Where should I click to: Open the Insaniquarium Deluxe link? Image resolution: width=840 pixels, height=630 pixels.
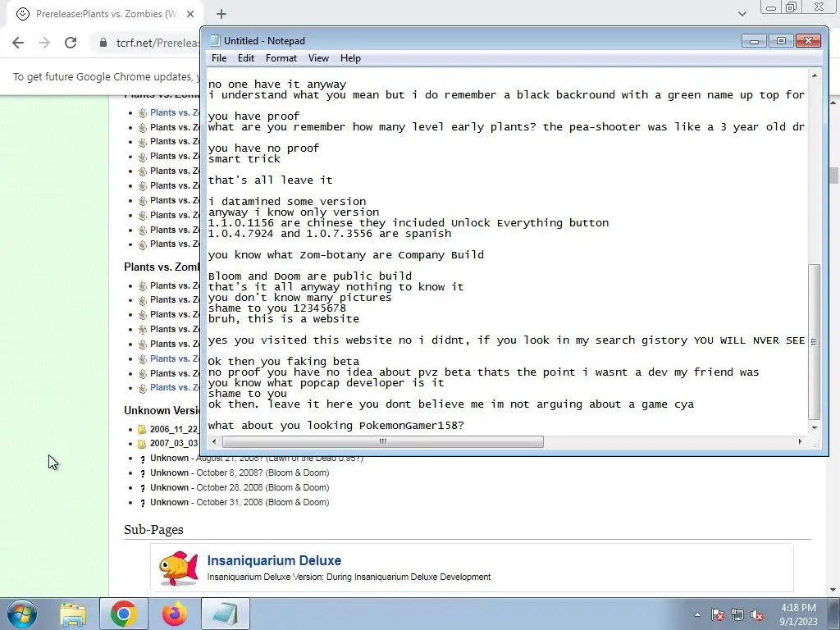pyautogui.click(x=274, y=560)
